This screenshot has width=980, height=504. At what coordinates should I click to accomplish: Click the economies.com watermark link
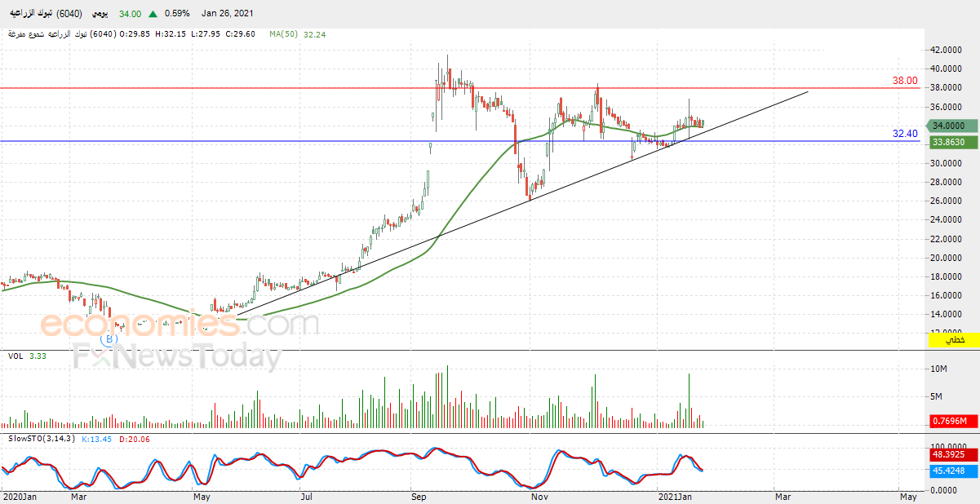pos(180,324)
